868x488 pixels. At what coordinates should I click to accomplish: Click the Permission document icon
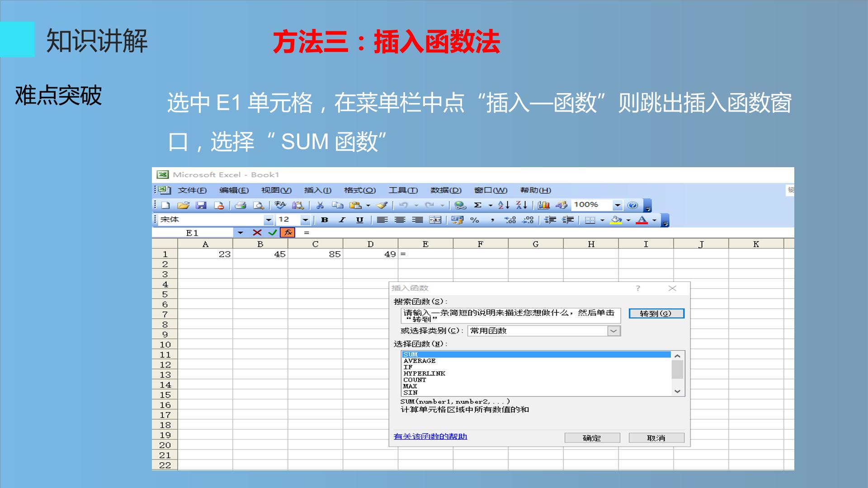pyautogui.click(x=219, y=206)
